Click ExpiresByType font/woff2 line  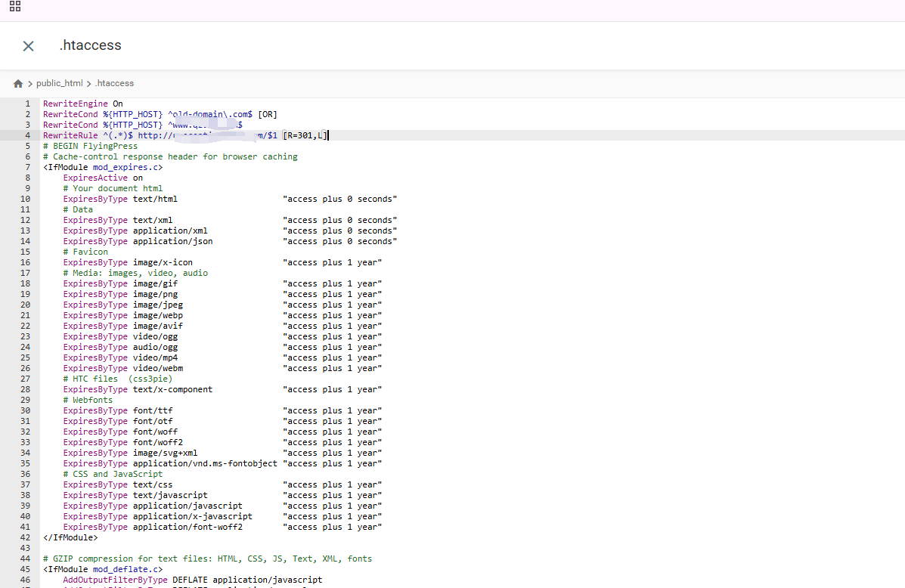pyautogui.click(x=223, y=442)
